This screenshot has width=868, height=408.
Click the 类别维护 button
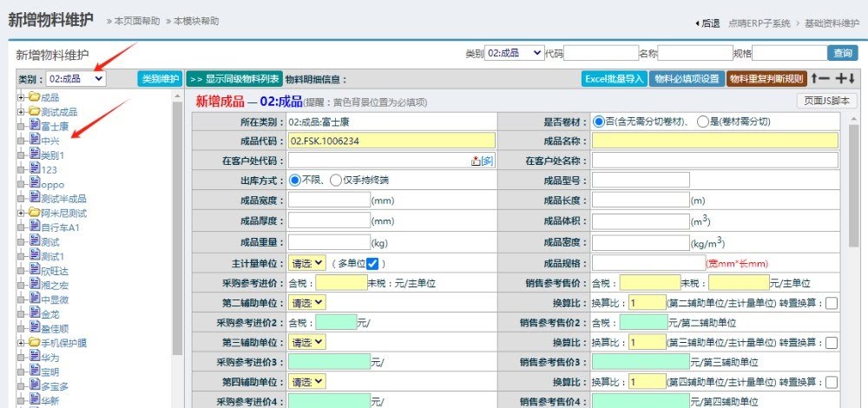160,79
